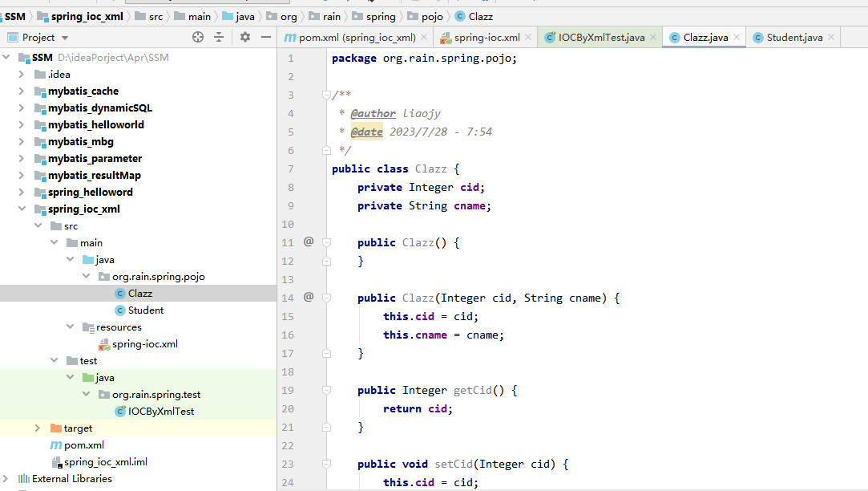The image size is (868, 491).
Task: Click the spring-ioc.xml file icon in the project tree
Action: click(104, 344)
